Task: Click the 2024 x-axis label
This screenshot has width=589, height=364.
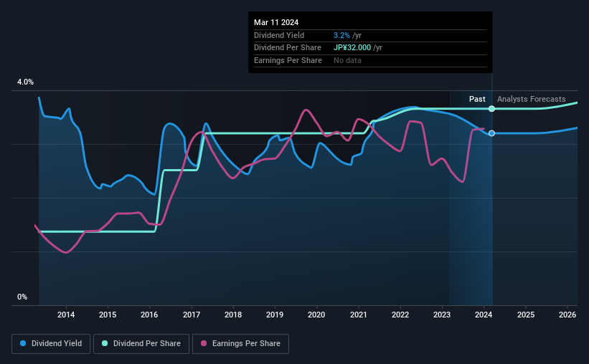Action: (x=484, y=315)
